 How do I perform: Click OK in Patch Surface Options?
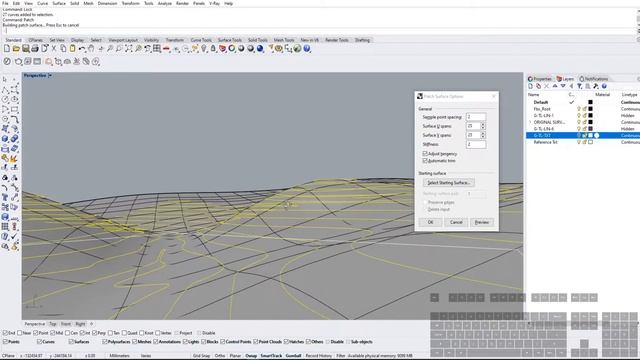pyautogui.click(x=430, y=222)
